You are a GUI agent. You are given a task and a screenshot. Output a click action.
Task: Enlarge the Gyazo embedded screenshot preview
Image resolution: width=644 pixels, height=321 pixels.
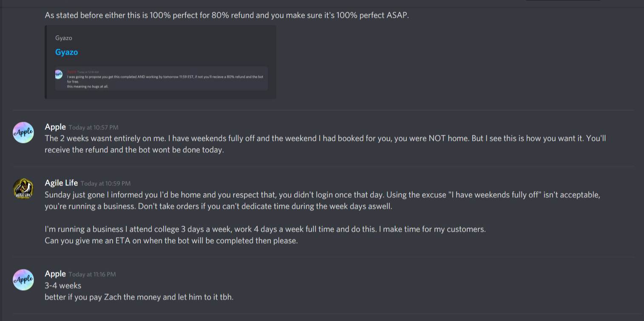tap(161, 79)
